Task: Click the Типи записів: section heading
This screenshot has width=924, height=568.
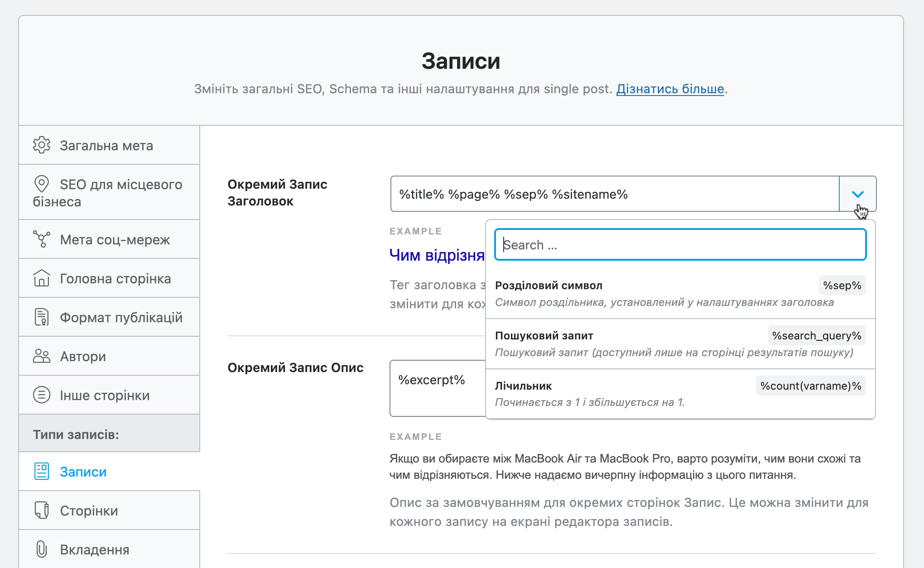Action: [76, 434]
